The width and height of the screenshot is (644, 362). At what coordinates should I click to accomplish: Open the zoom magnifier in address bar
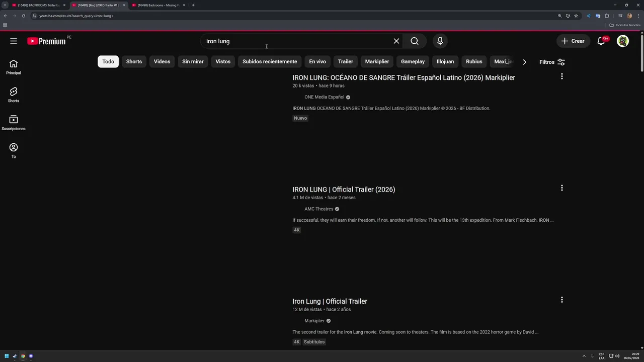tap(559, 16)
